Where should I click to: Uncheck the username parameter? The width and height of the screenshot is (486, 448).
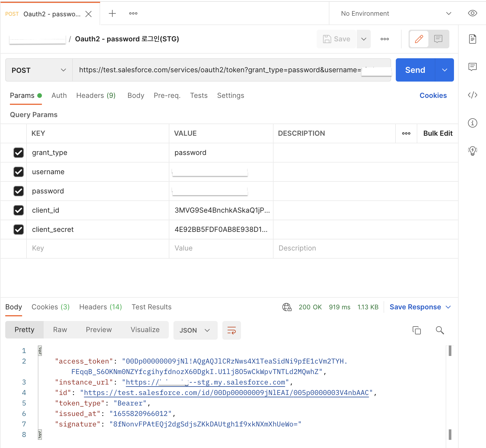coord(19,172)
